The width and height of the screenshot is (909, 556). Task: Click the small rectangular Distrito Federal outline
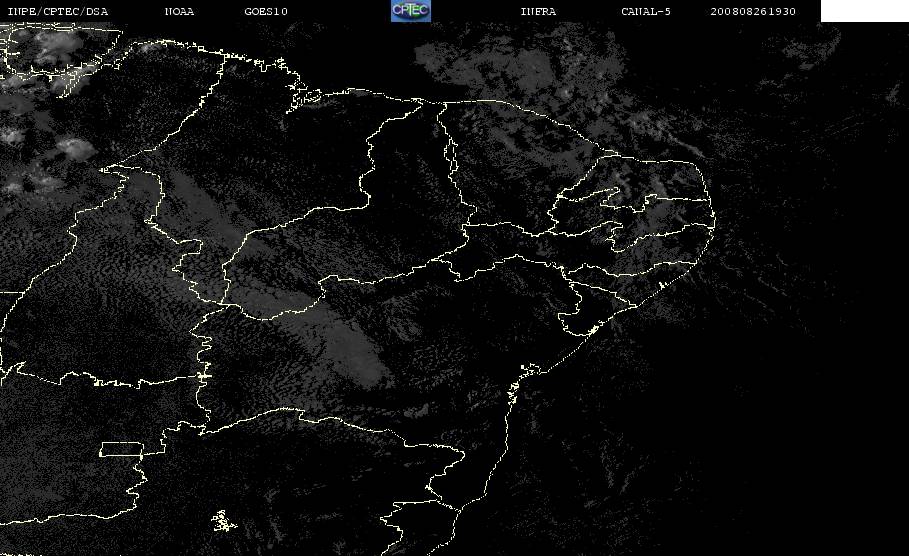(122, 449)
